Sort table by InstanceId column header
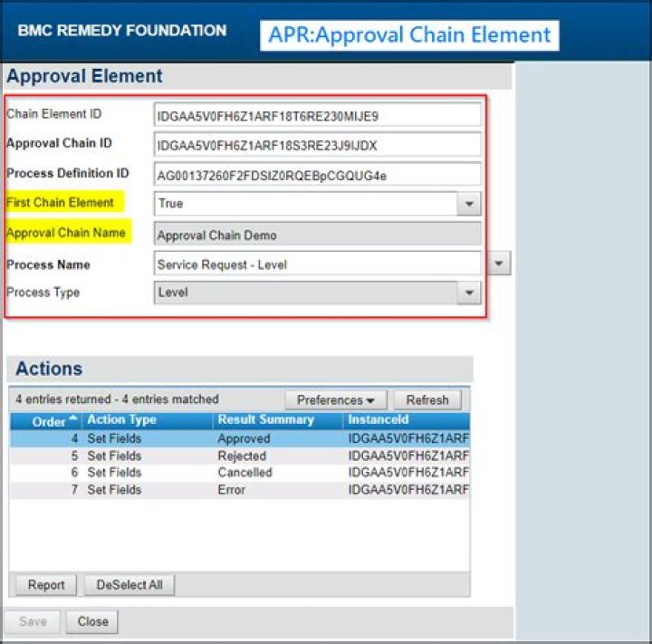This screenshot has height=644, width=652. click(407, 421)
